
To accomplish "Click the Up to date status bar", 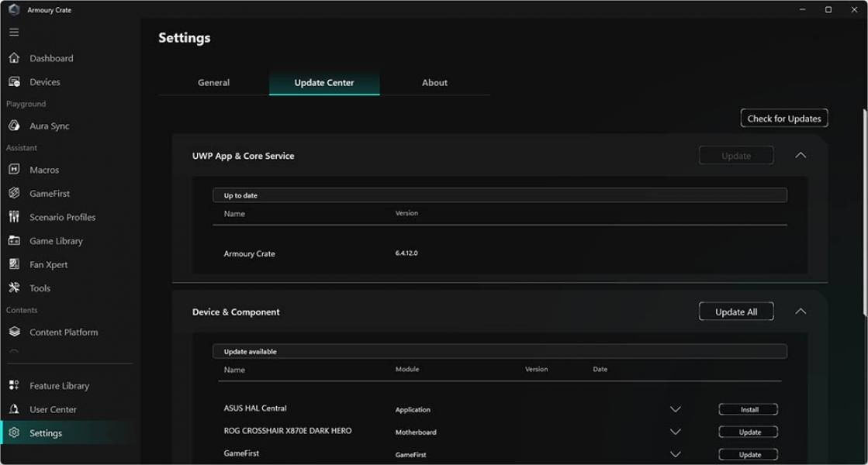I will (x=500, y=195).
